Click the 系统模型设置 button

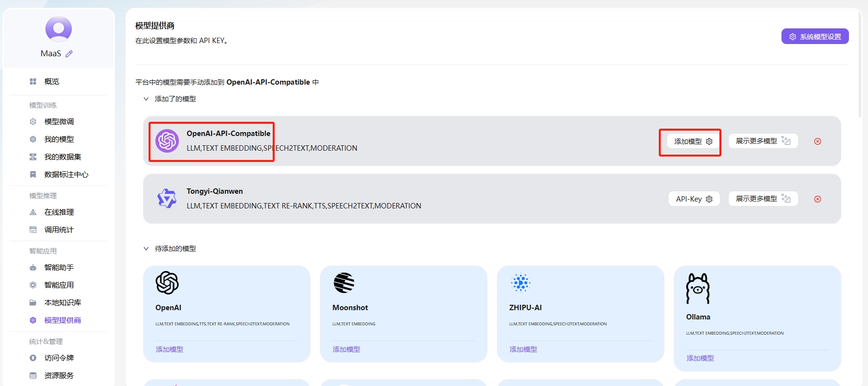[815, 37]
